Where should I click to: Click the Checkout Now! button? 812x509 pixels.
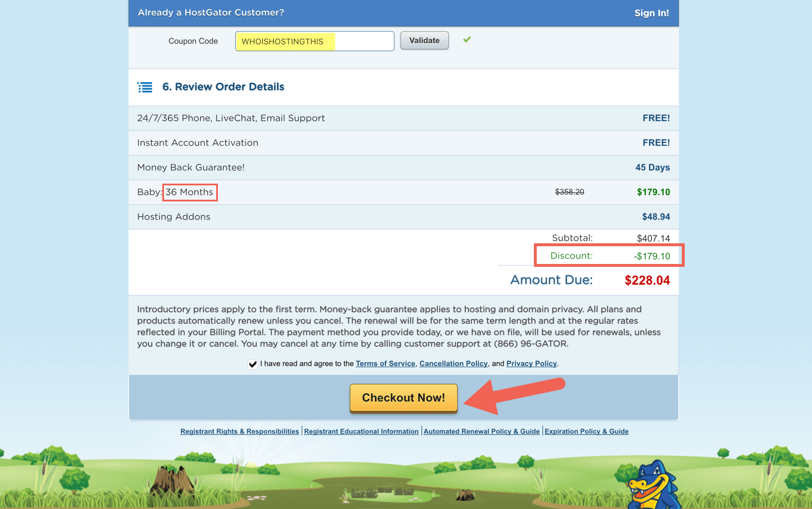pos(404,398)
